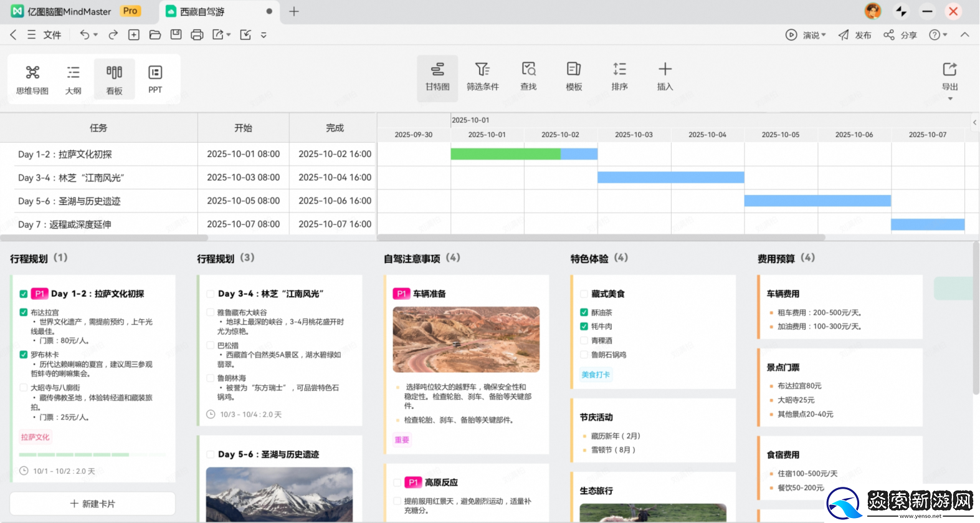980x523 pixels.
Task: Save document with floppy disk icon
Action: (176, 35)
